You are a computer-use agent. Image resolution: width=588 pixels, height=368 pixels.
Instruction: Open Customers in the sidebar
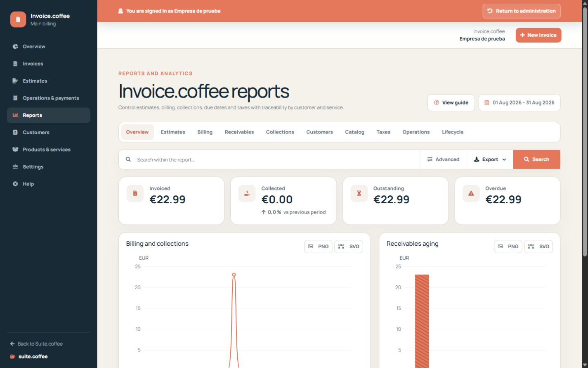(49, 133)
